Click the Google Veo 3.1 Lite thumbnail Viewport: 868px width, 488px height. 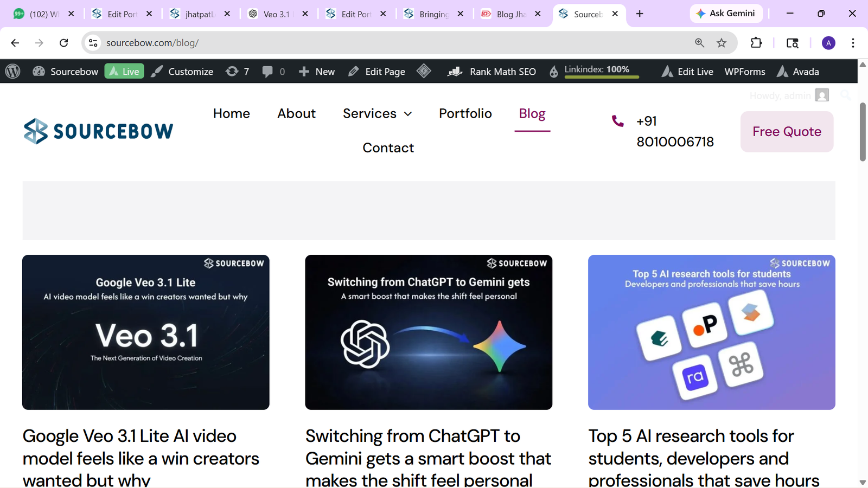(145, 332)
